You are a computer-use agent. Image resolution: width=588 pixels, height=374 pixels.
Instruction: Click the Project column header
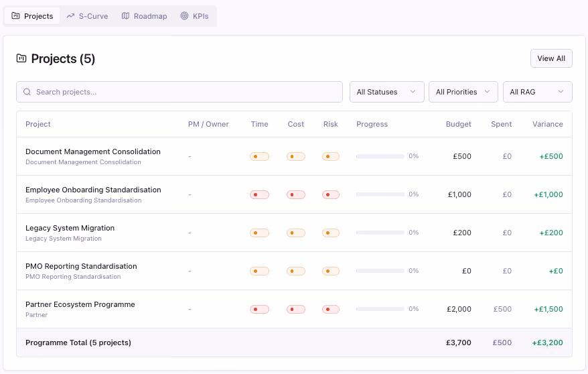[x=38, y=124]
